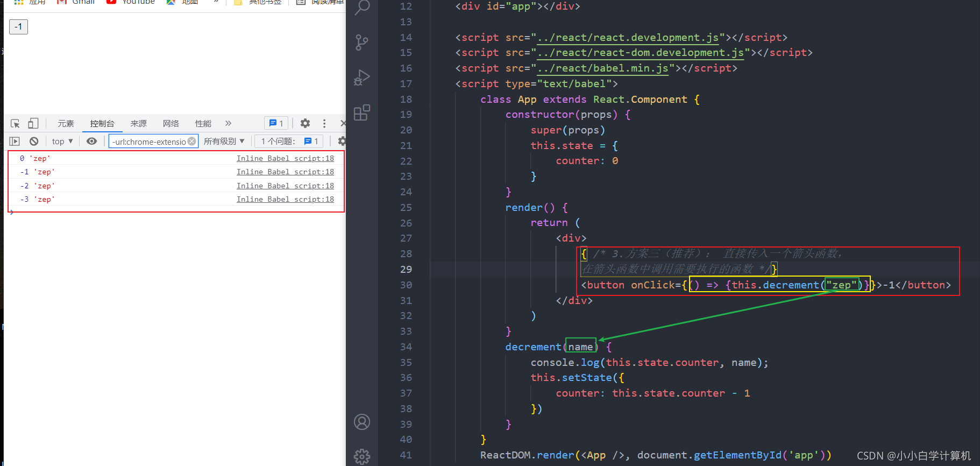Clear the console output
Viewport: 980px width, 466px height.
point(34,141)
